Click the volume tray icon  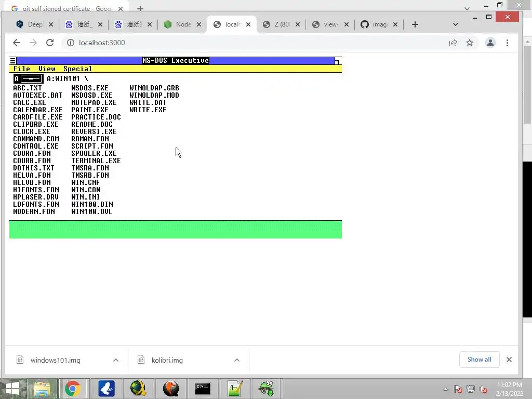483,389
